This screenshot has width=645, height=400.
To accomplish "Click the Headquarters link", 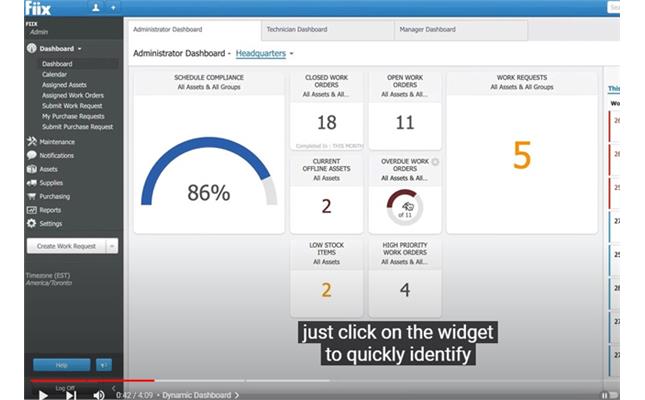I will click(x=261, y=53).
